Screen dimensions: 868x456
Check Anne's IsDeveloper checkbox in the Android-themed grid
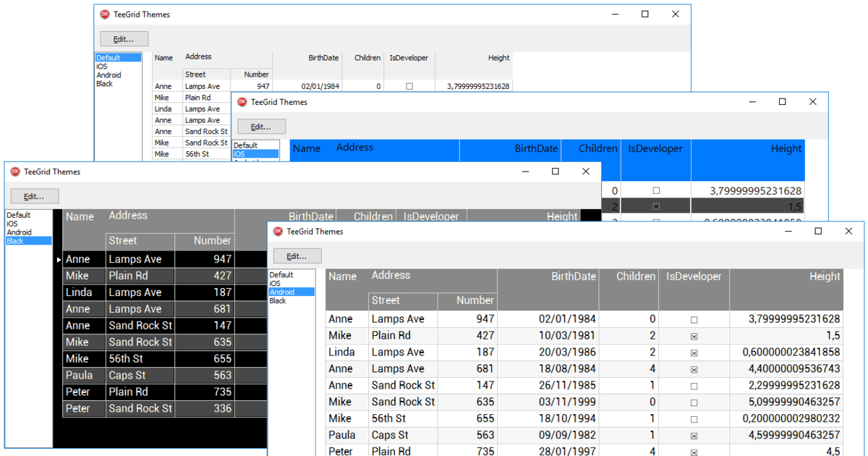click(x=693, y=318)
